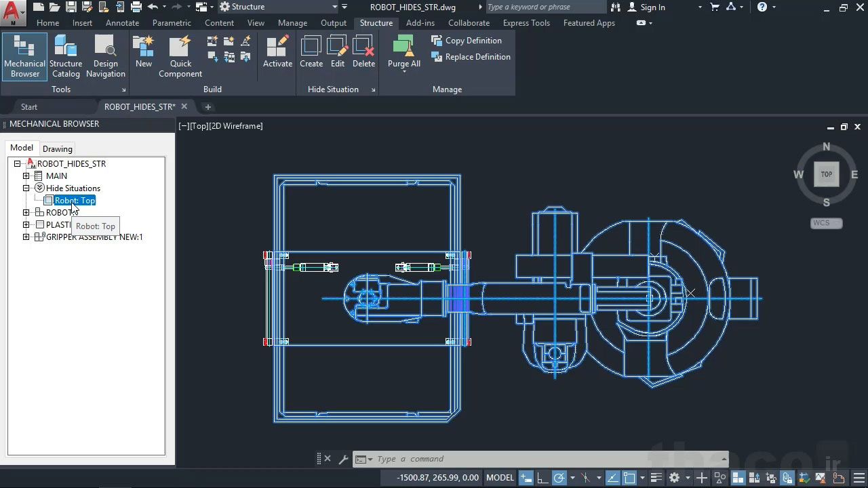This screenshot has height=488, width=868.
Task: Open the Purge All dropdown
Action: (404, 71)
